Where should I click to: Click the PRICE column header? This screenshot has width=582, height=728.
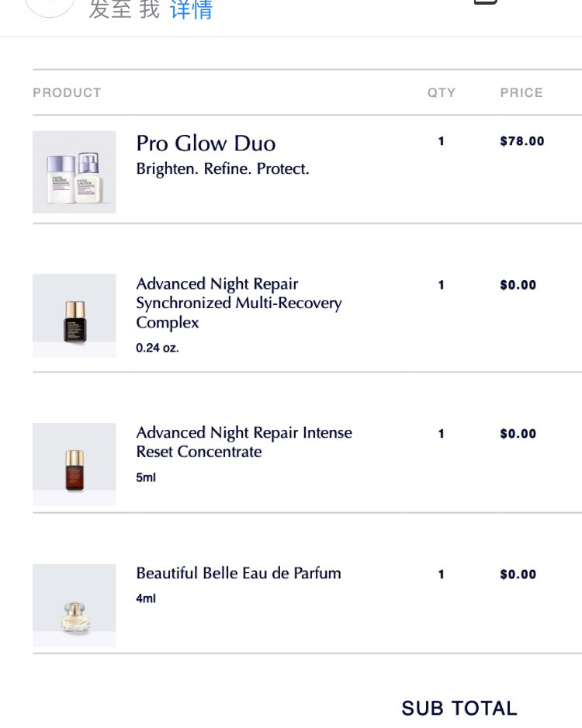pyautogui.click(x=521, y=93)
